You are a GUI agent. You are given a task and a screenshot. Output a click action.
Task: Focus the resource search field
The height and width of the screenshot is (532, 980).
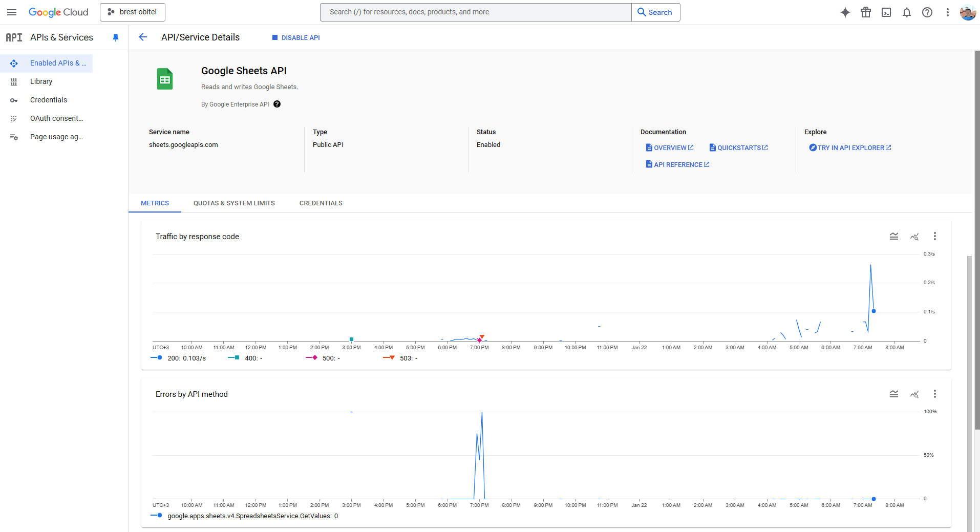476,12
